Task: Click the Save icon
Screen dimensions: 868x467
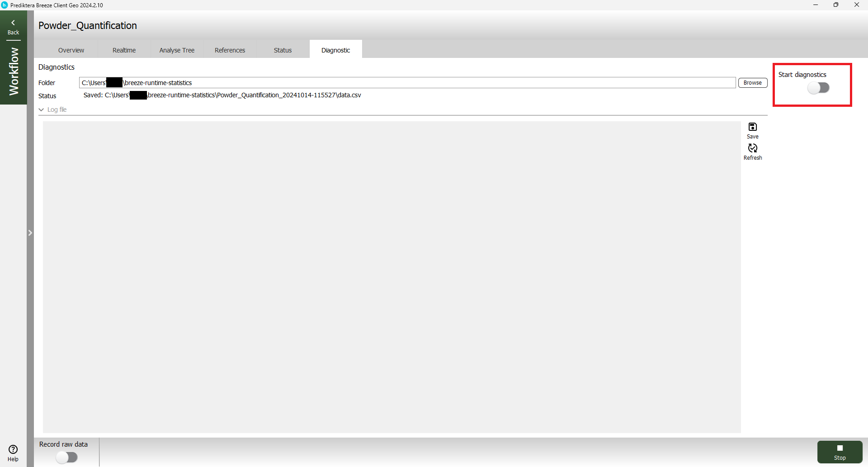Action: 752,127
